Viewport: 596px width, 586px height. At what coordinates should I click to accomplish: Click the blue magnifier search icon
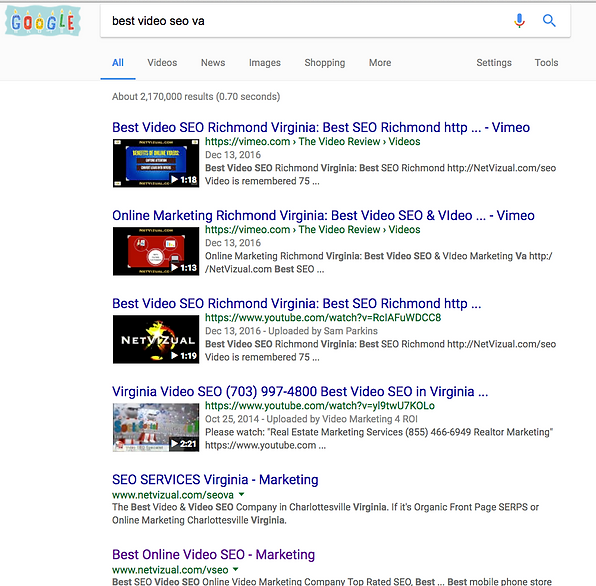pos(549,21)
